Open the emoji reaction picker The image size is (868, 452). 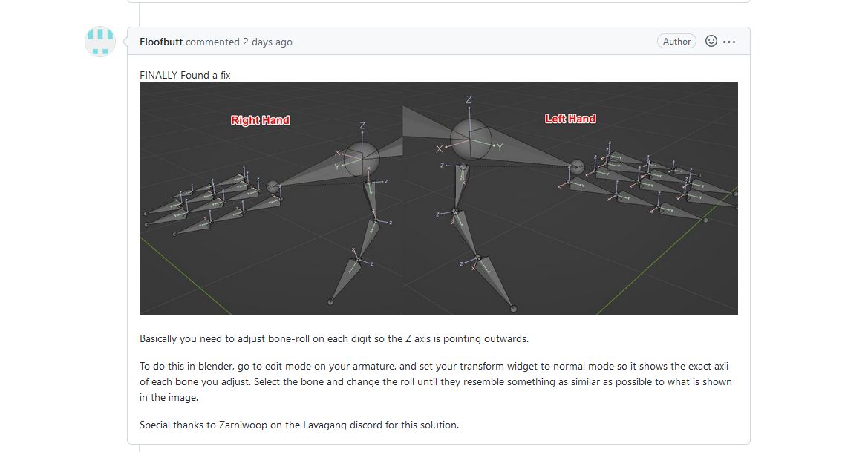coord(711,41)
